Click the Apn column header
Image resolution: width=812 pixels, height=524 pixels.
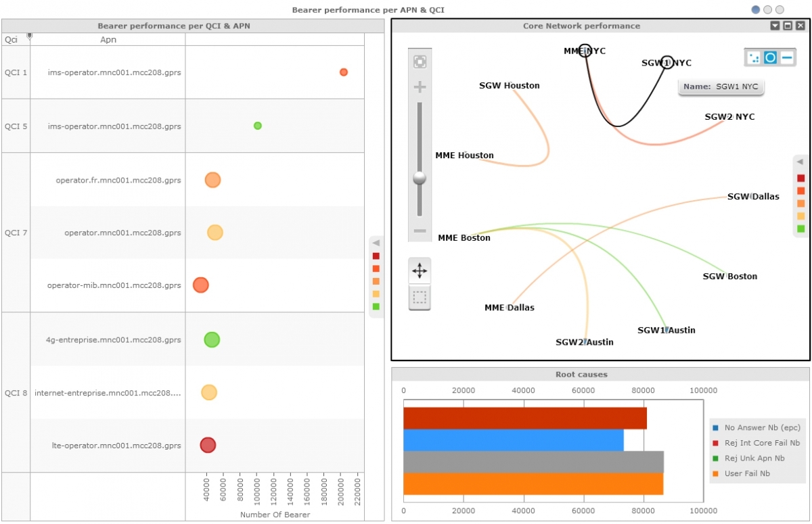pos(108,40)
